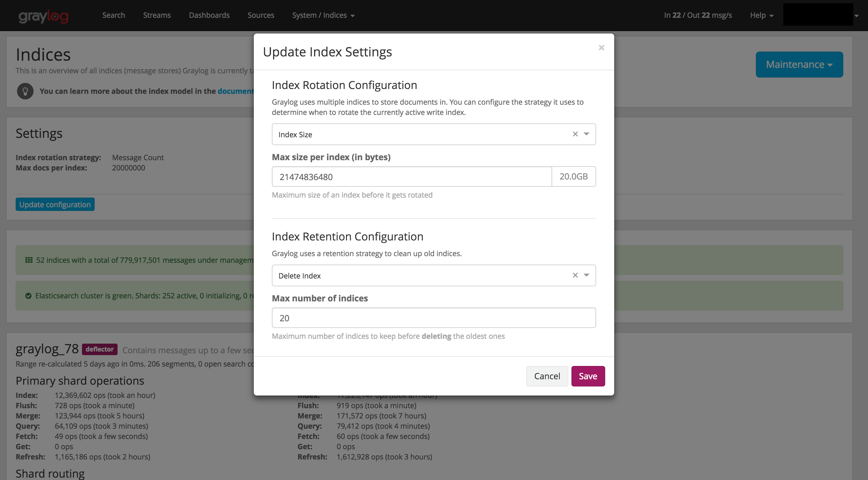Cancel the index settings dialog
This screenshot has width=868, height=480.
(547, 376)
